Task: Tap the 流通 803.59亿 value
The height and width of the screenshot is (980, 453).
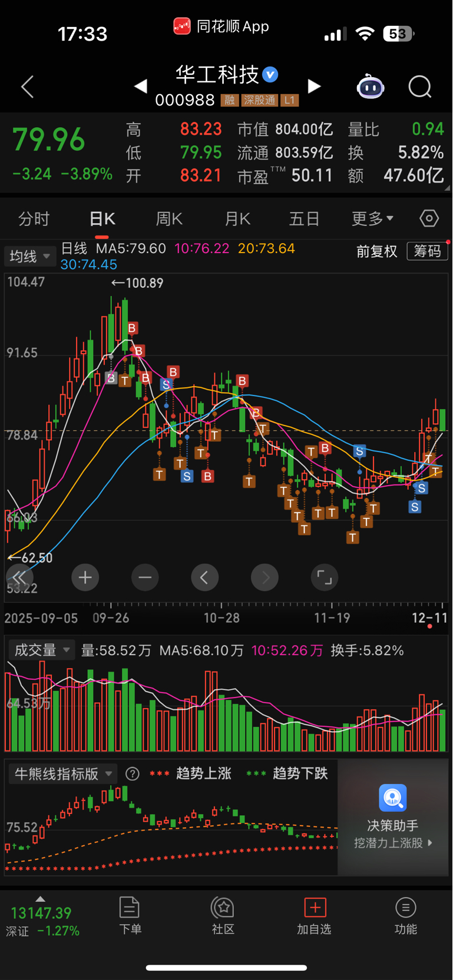Action: 285,152
